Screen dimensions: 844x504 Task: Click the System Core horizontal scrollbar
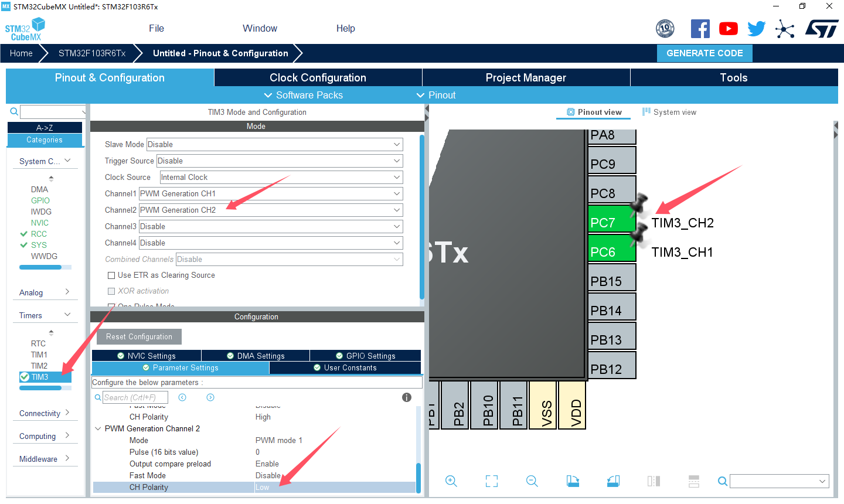click(40, 267)
